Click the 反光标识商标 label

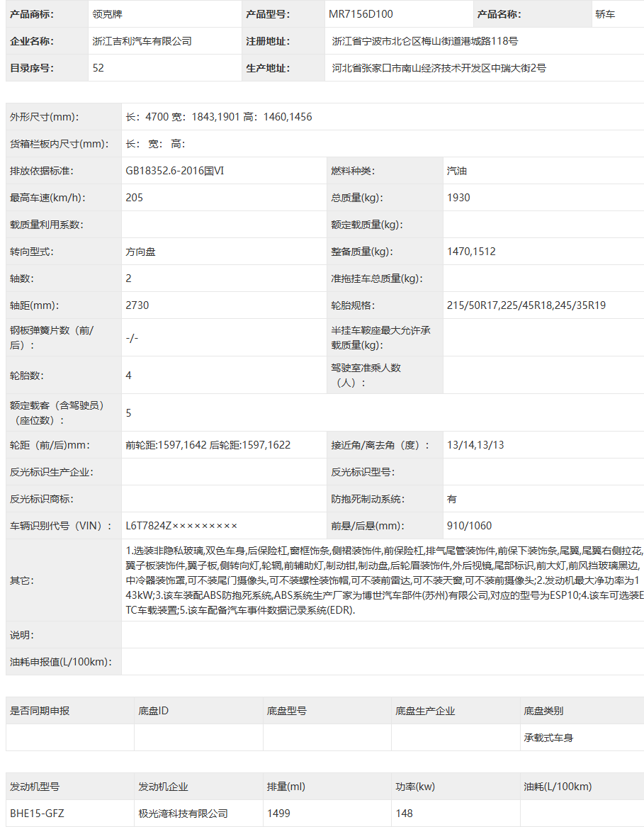pyautogui.click(x=42, y=499)
